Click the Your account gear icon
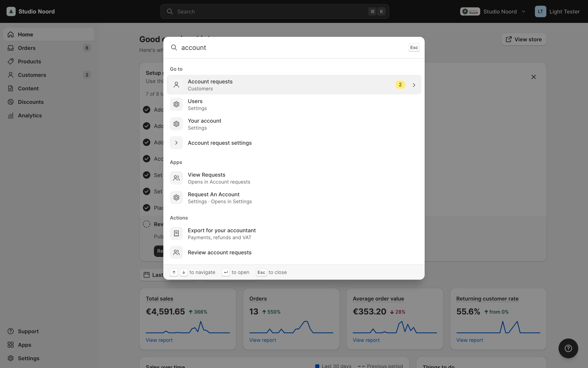 [176, 124]
